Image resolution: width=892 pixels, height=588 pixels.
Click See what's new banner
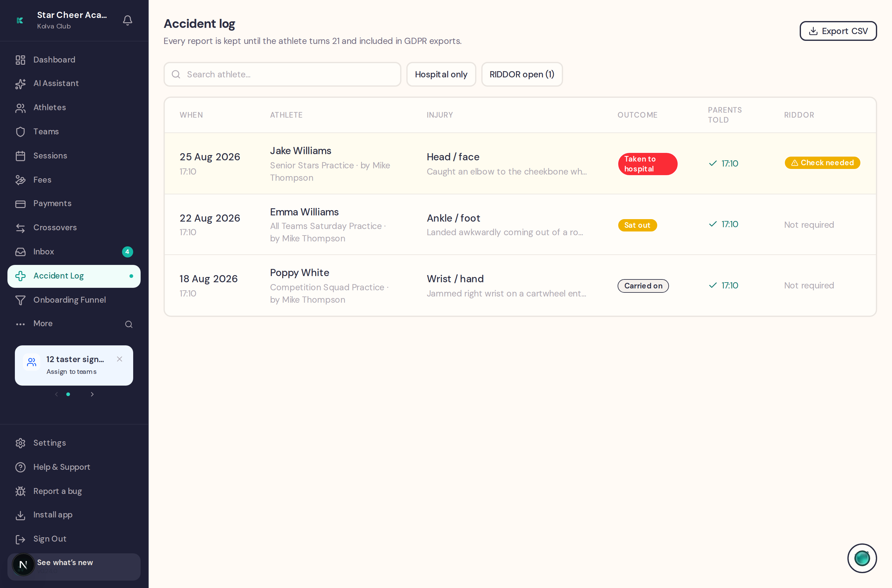coord(74,567)
